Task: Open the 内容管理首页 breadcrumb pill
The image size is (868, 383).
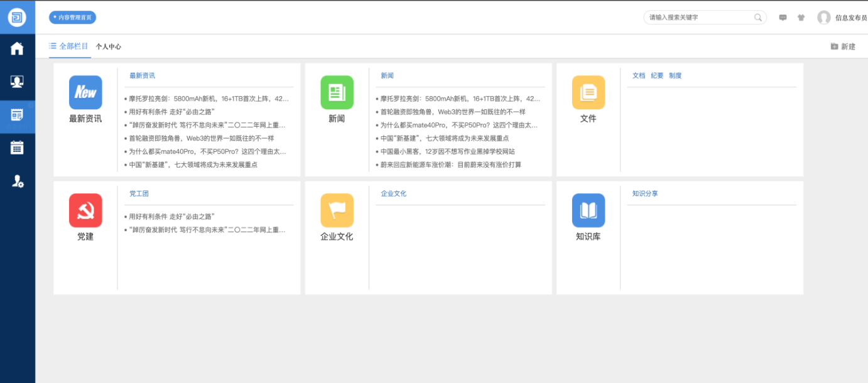Action: pyautogui.click(x=73, y=18)
